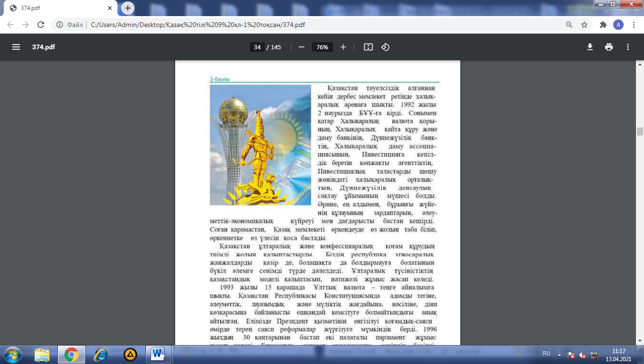Screen dimensions: 644x364
Task: Click the fit to page icon
Action: [x=368, y=47]
